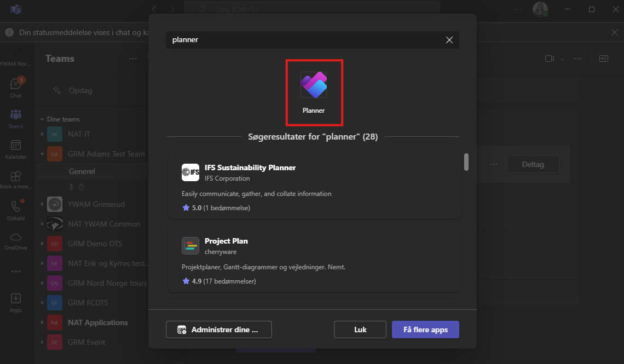Screen dimensions: 624x364
Task: Open Teams panel more options ellipsis
Action: [133, 59]
